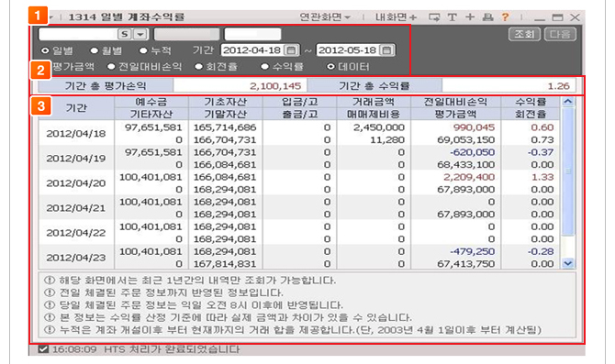The width and height of the screenshot is (615, 364).
Task: Click the 2,450,000 trade amount cell
Action: (x=378, y=127)
